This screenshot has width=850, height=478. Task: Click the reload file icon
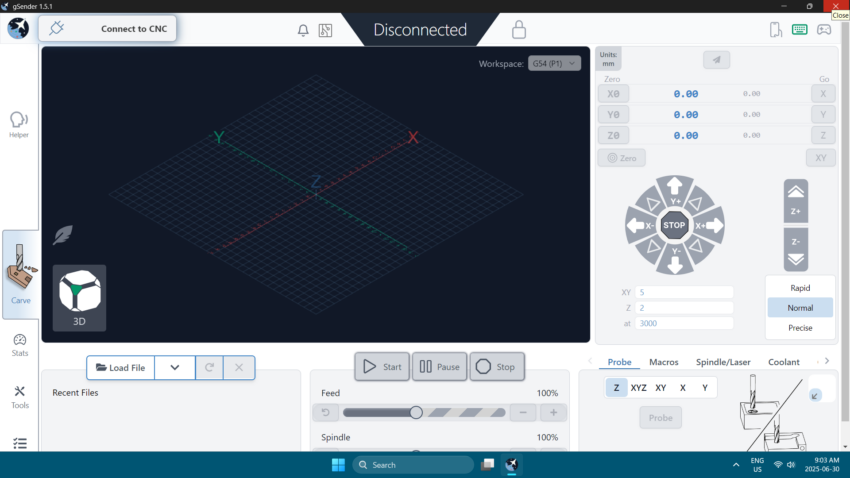coord(209,367)
